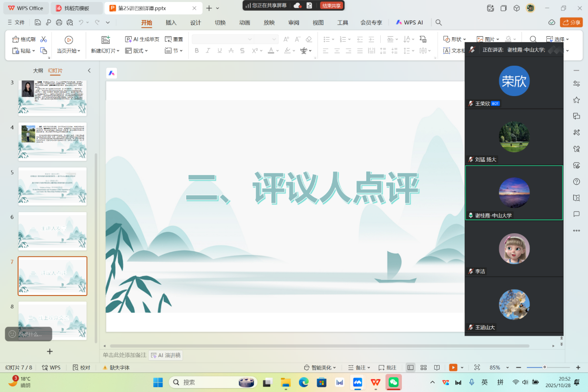588x392 pixels.
Task: Click the slide sorter view icon
Action: [x=424, y=367]
